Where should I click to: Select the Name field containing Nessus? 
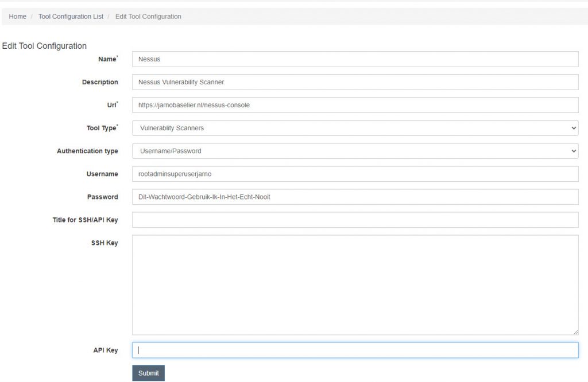355,59
